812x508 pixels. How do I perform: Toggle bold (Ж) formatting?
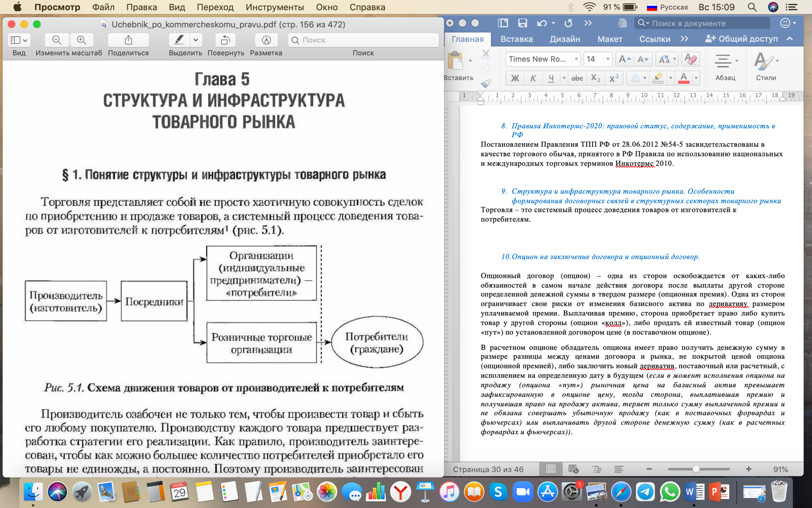515,78
